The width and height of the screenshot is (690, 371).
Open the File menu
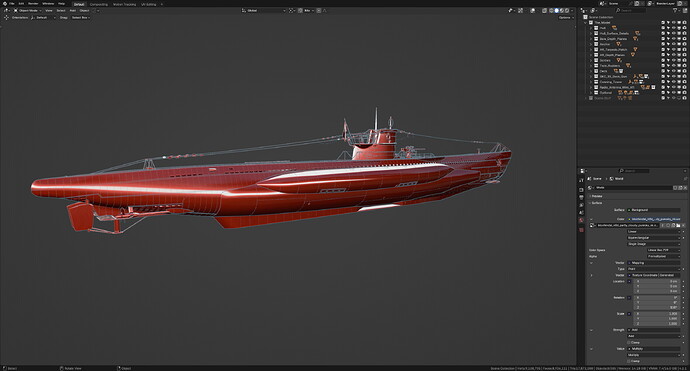pyautogui.click(x=12, y=4)
